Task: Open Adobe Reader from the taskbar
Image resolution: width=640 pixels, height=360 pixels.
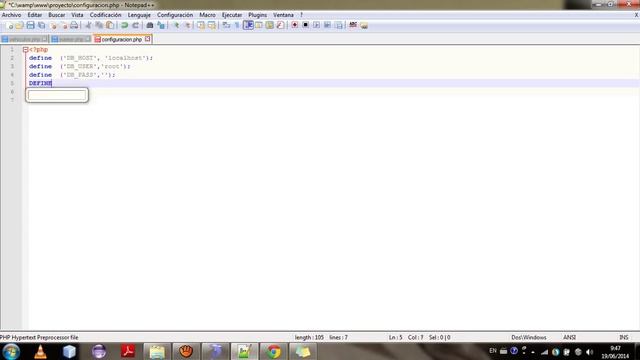Action: (128, 351)
